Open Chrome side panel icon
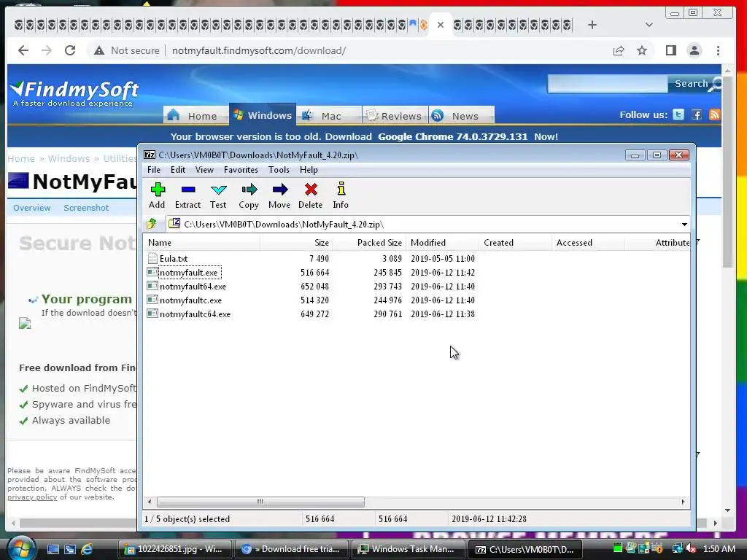Image resolution: width=747 pixels, height=560 pixels. pyautogui.click(x=671, y=50)
